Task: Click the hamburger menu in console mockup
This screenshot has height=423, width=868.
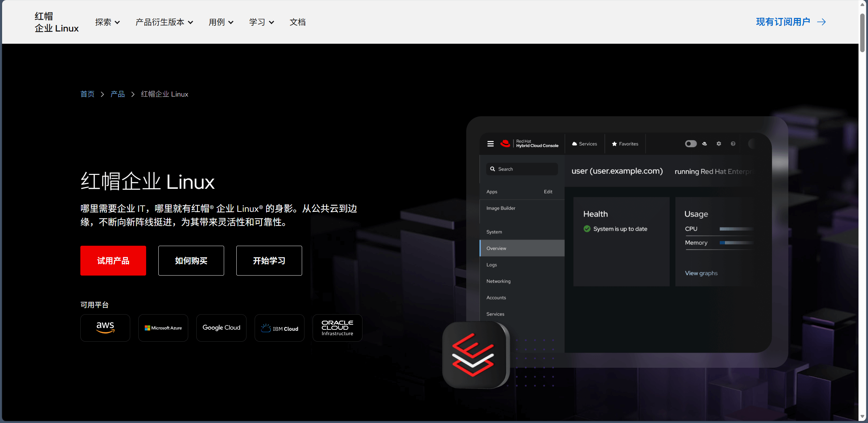Action: tap(490, 144)
